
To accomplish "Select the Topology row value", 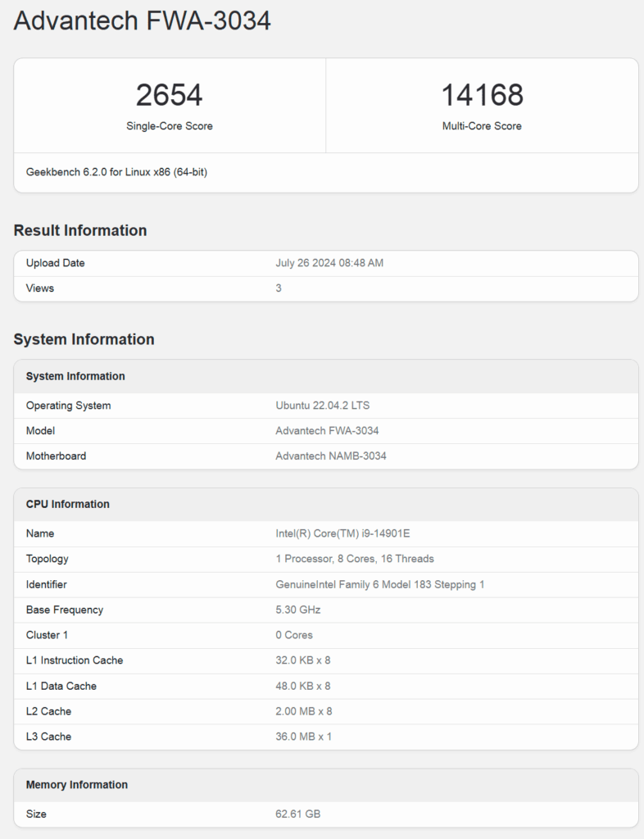I will 355,559.
